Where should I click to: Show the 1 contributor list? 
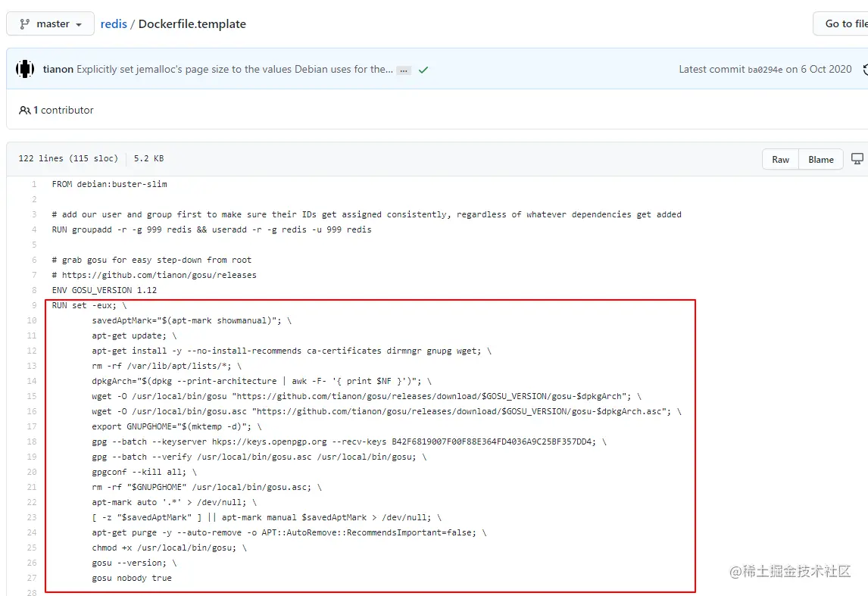pyautogui.click(x=56, y=110)
